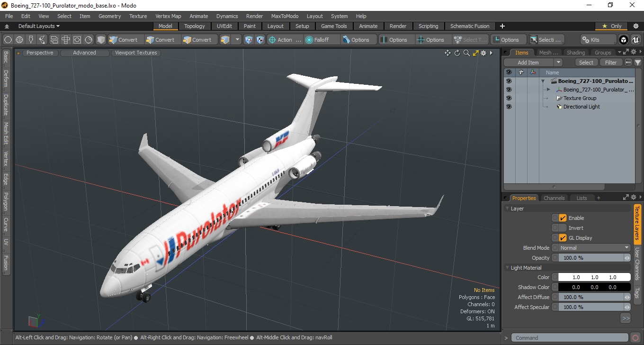Open the Vertex Map menu
The height and width of the screenshot is (345, 644).
point(168,16)
